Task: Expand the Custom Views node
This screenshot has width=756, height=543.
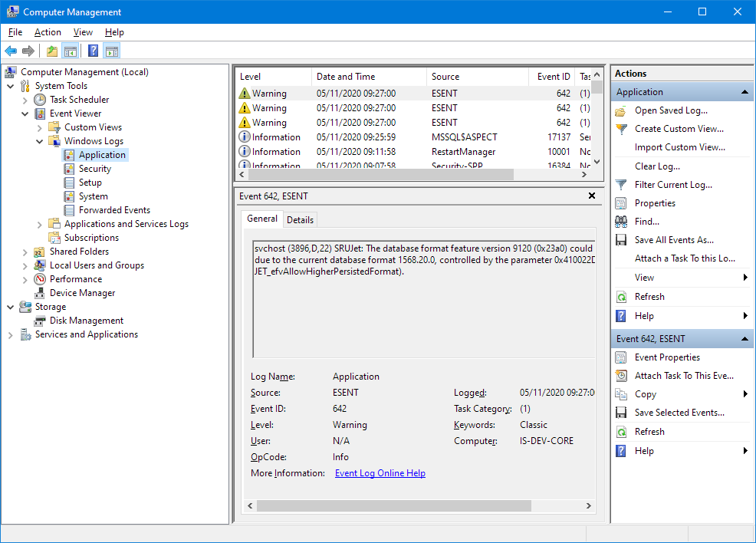Action: click(40, 128)
